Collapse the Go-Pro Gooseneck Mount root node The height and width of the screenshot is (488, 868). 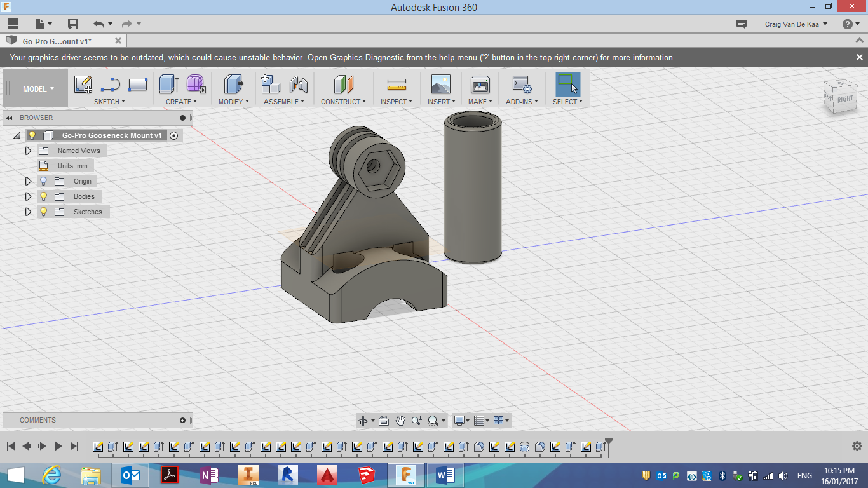17,135
